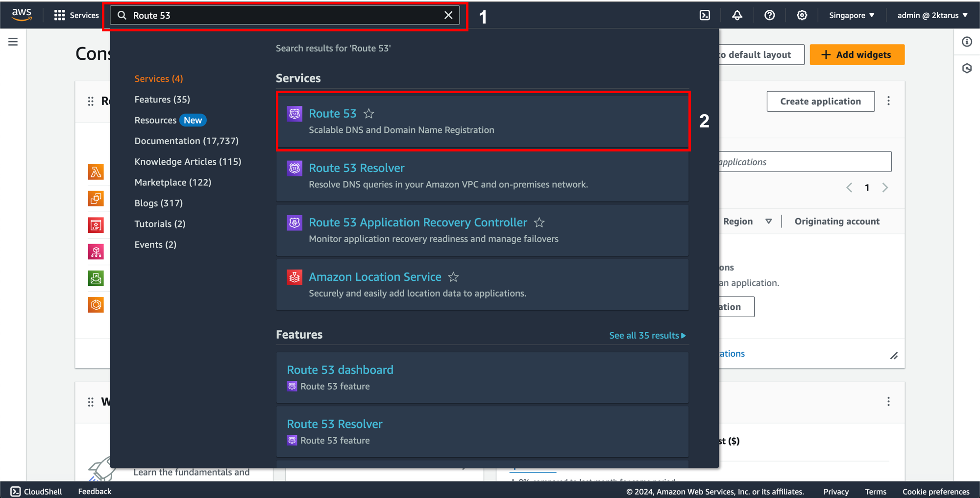Open the hexagon panel icon on right
Screen dimensions: 980x498
(967, 68)
